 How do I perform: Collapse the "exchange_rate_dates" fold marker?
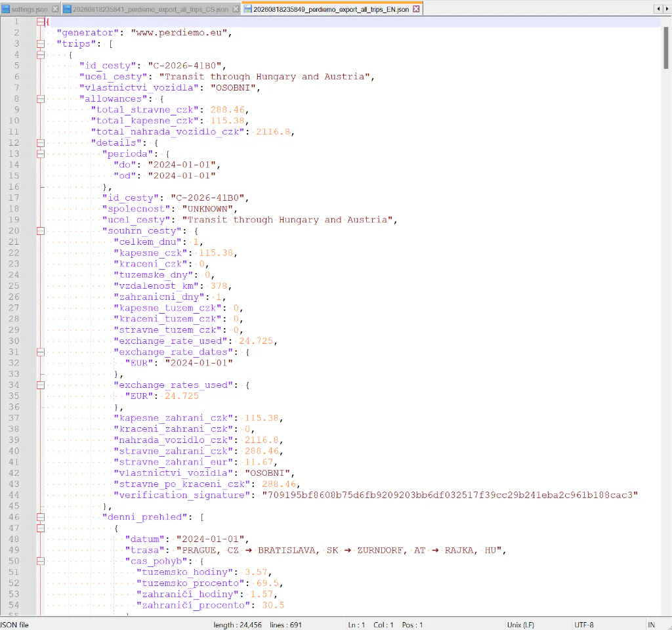point(40,352)
